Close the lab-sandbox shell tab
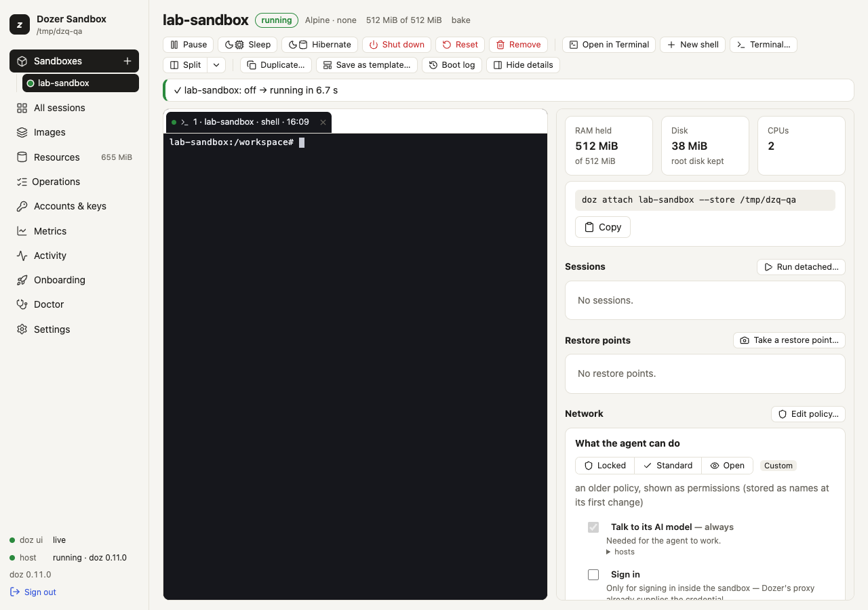Image resolution: width=868 pixels, height=610 pixels. click(323, 122)
